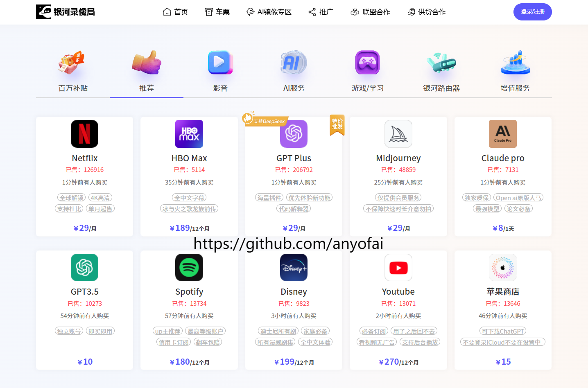Select the 银河路由器 router icon

point(441,63)
